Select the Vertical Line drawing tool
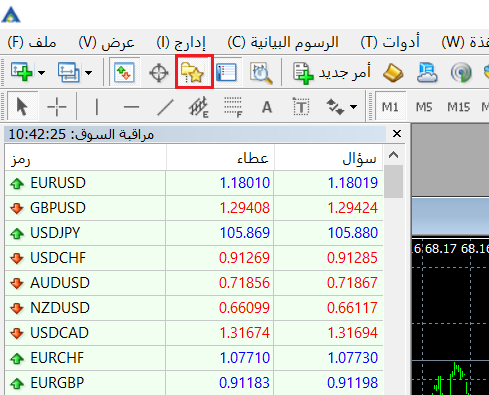 point(97,107)
